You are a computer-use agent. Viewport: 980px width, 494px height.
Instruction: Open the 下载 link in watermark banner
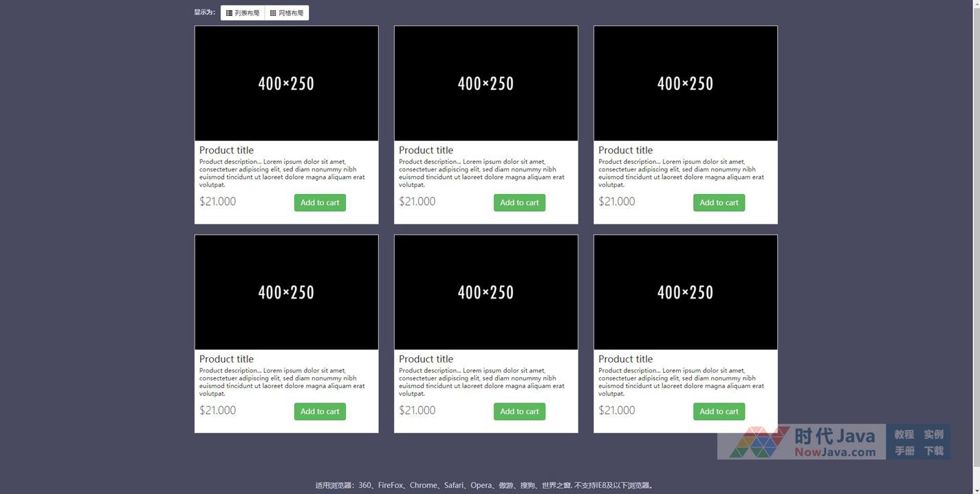[933, 451]
